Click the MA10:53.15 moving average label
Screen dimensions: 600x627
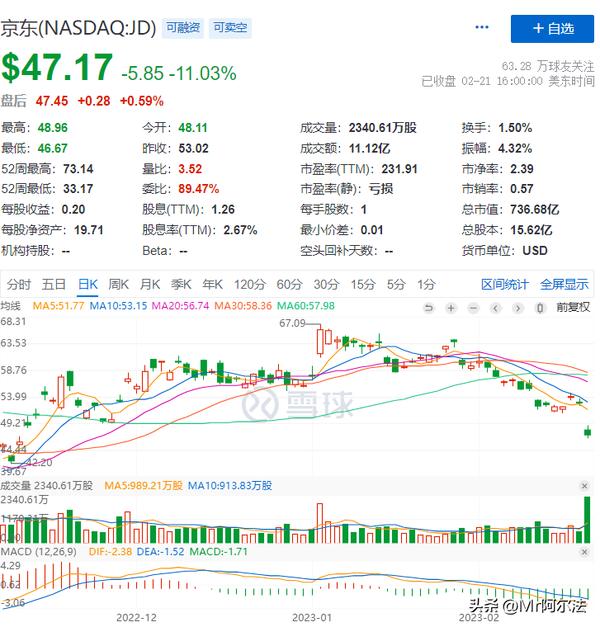click(x=118, y=306)
